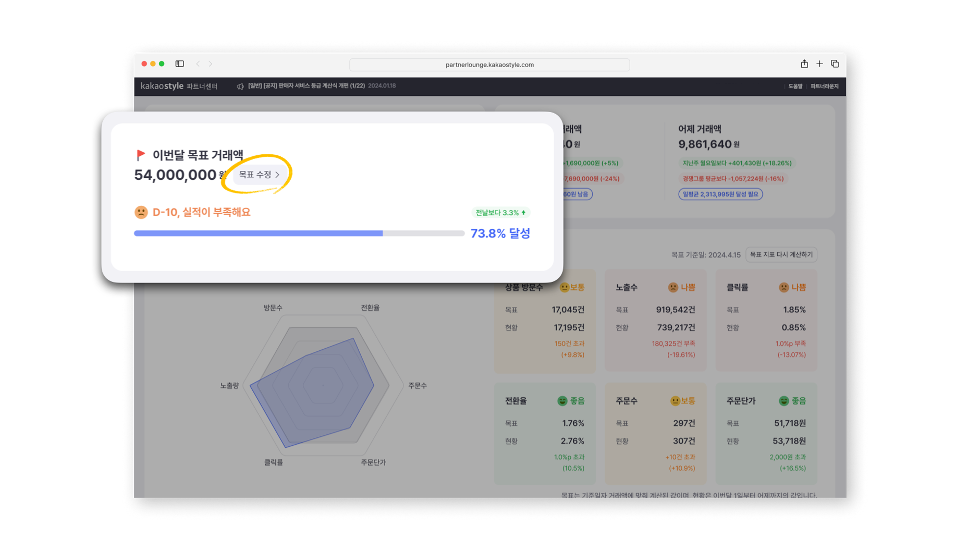Click the red flag goal icon
Screen dimensions: 980x551
coord(141,155)
